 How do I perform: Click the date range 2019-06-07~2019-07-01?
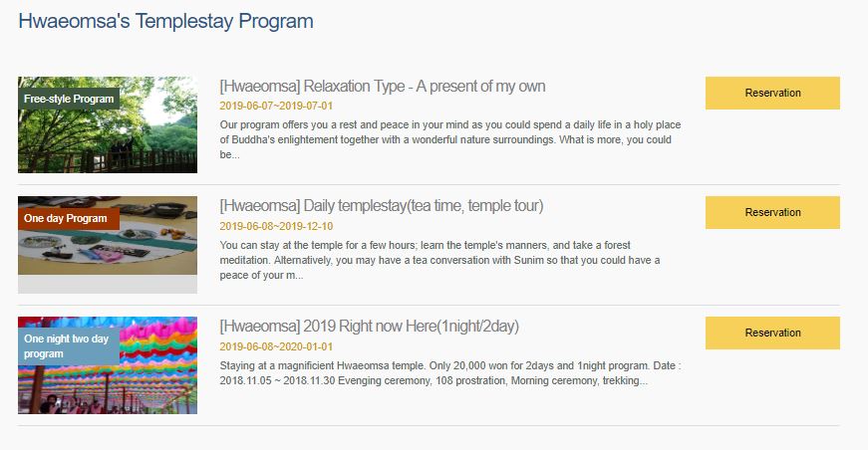(276, 106)
